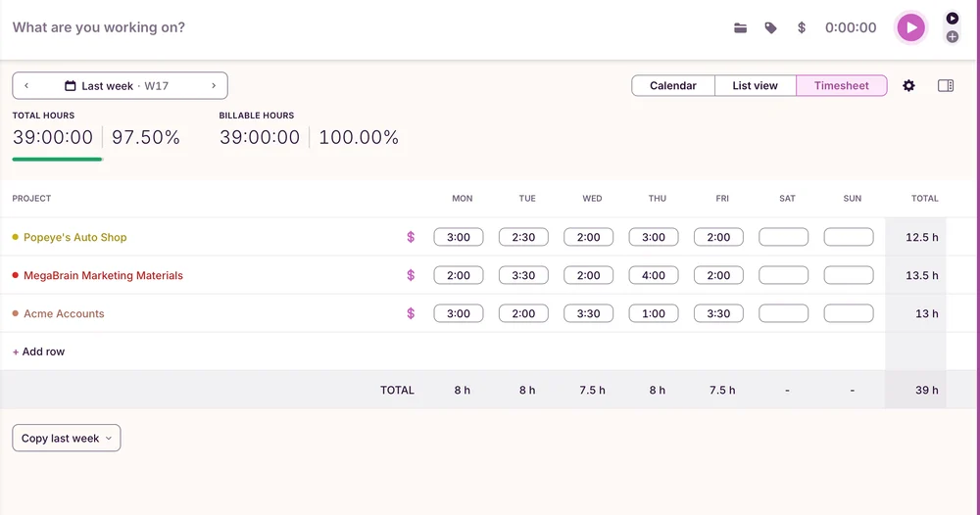Click the tag icon in timer bar
Image resolution: width=980 pixels, height=515 pixels.
pyautogui.click(x=770, y=27)
